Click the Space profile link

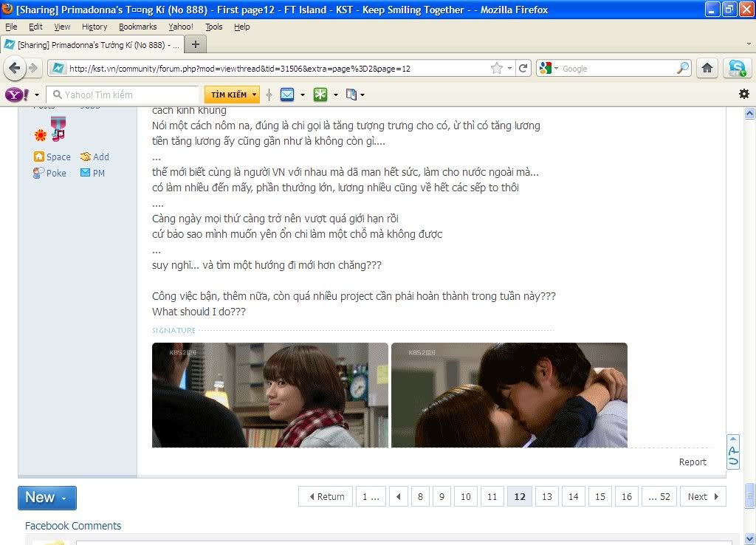tap(58, 157)
